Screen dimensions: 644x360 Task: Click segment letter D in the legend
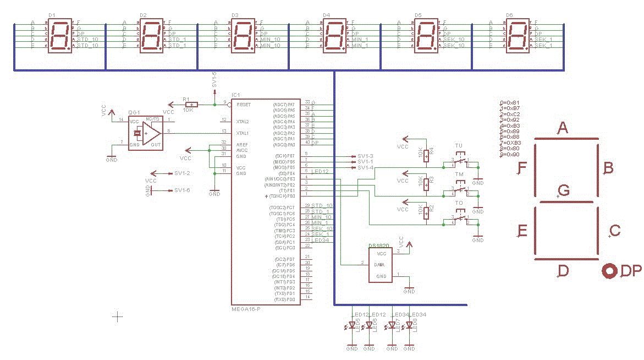[x=563, y=271]
